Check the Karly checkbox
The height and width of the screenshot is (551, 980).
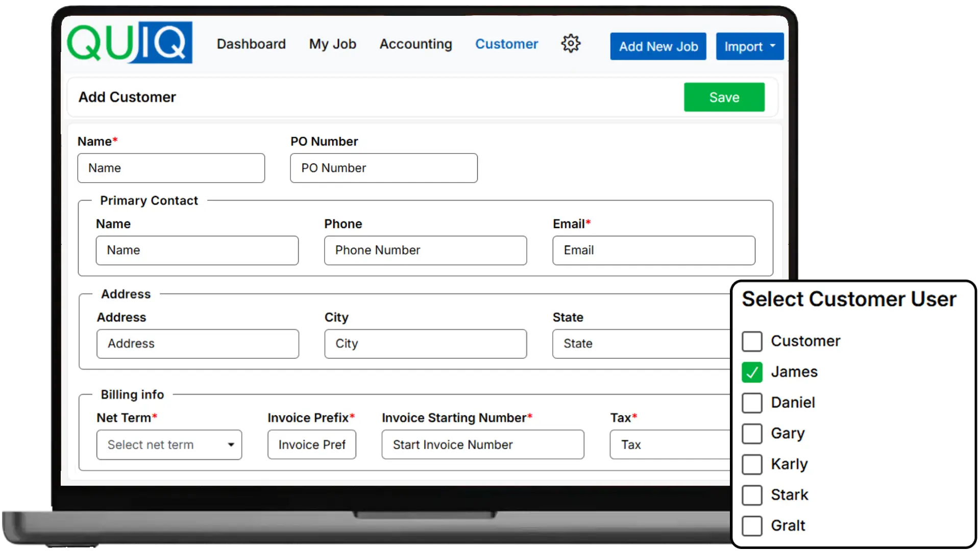[751, 464]
